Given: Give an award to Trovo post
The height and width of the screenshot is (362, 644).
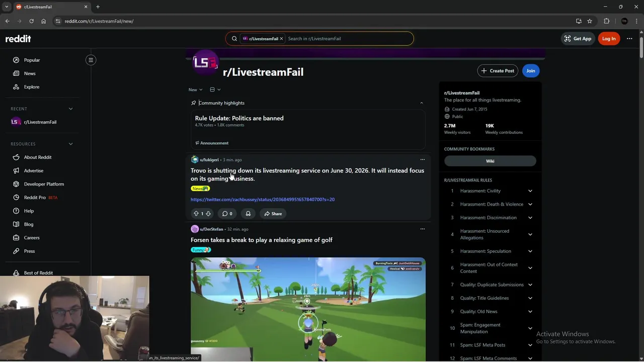Looking at the screenshot, I should click(x=248, y=214).
